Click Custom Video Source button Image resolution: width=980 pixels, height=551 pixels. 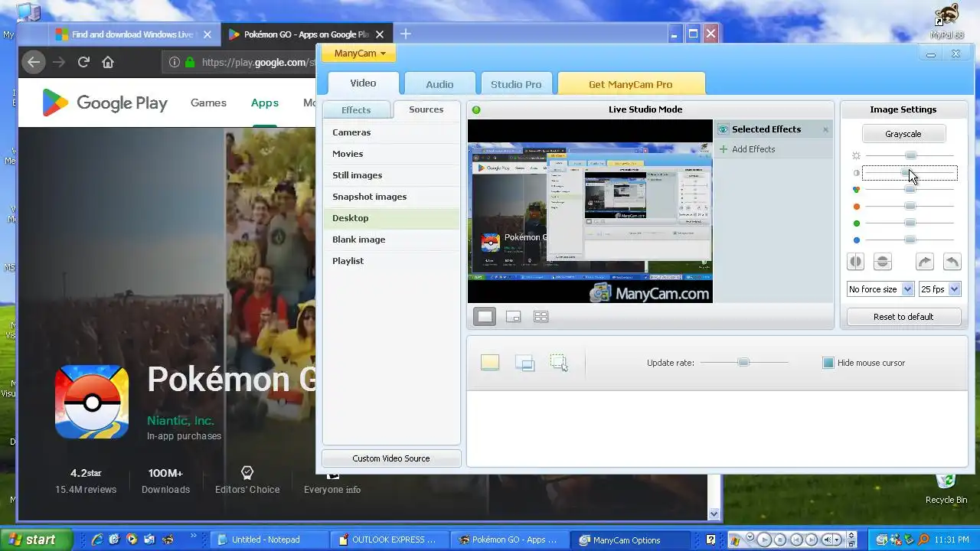[x=391, y=458]
